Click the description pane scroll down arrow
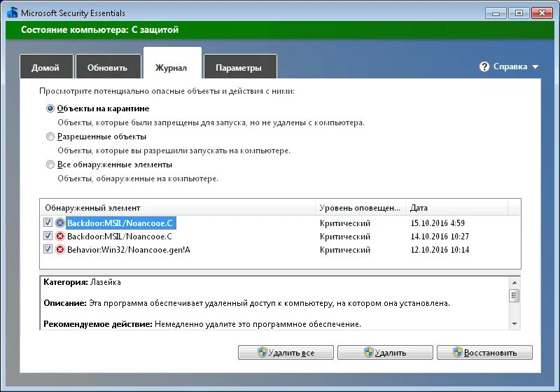Image resolution: width=560 pixels, height=392 pixels. (514, 324)
